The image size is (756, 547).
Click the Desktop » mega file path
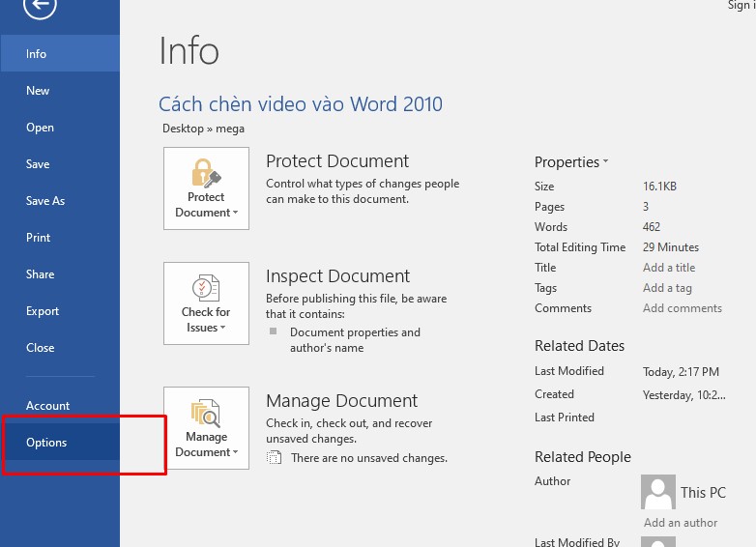(x=203, y=129)
